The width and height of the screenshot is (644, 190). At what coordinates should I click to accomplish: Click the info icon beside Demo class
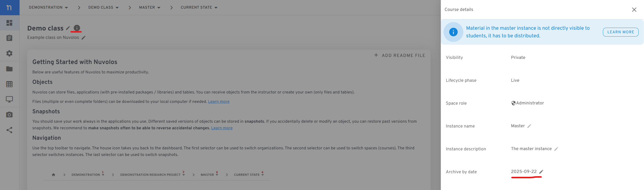click(77, 28)
